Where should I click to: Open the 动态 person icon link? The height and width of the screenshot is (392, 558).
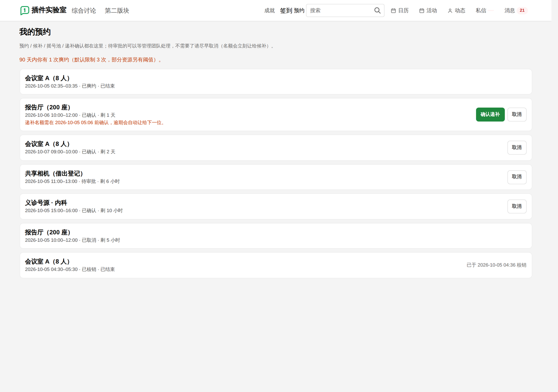[456, 10]
